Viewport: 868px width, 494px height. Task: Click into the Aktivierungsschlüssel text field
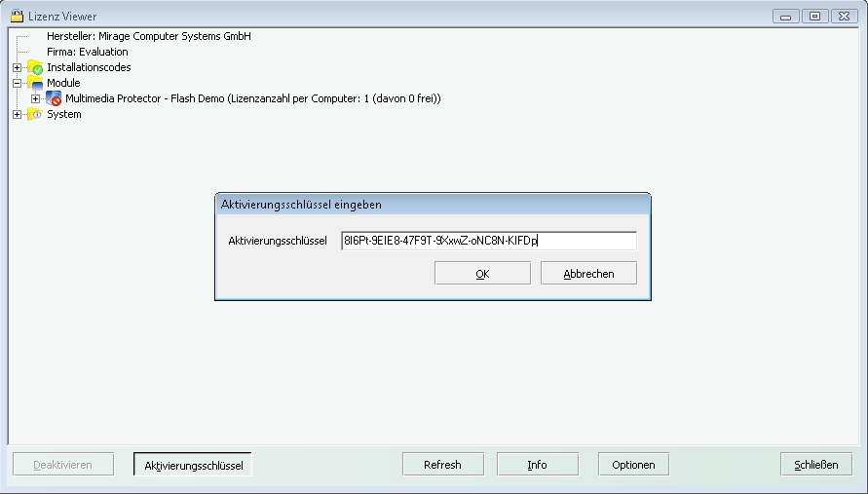pos(488,241)
